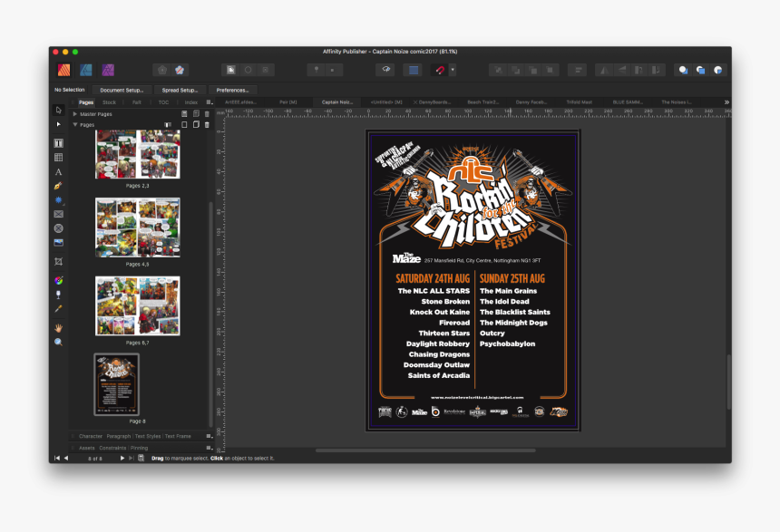This screenshot has width=780, height=532.
Task: Open the Paragraph panel tab
Action: (119, 436)
